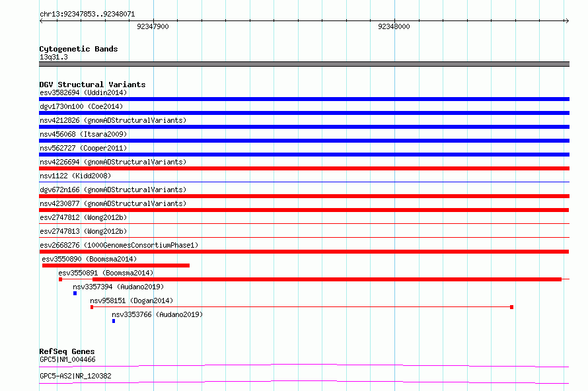Select the 92347900 ruler position label
The width and height of the screenshot is (588, 391).
click(x=153, y=26)
